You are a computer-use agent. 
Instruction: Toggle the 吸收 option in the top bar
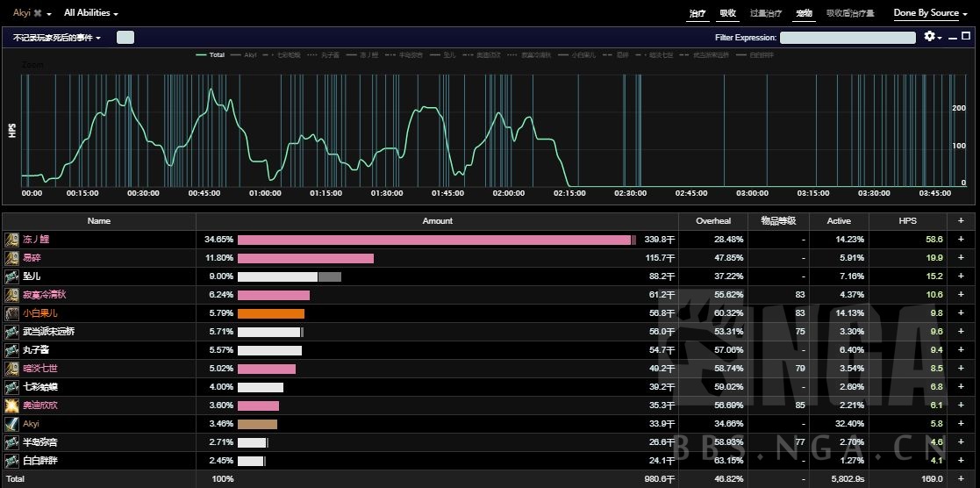[x=727, y=13]
